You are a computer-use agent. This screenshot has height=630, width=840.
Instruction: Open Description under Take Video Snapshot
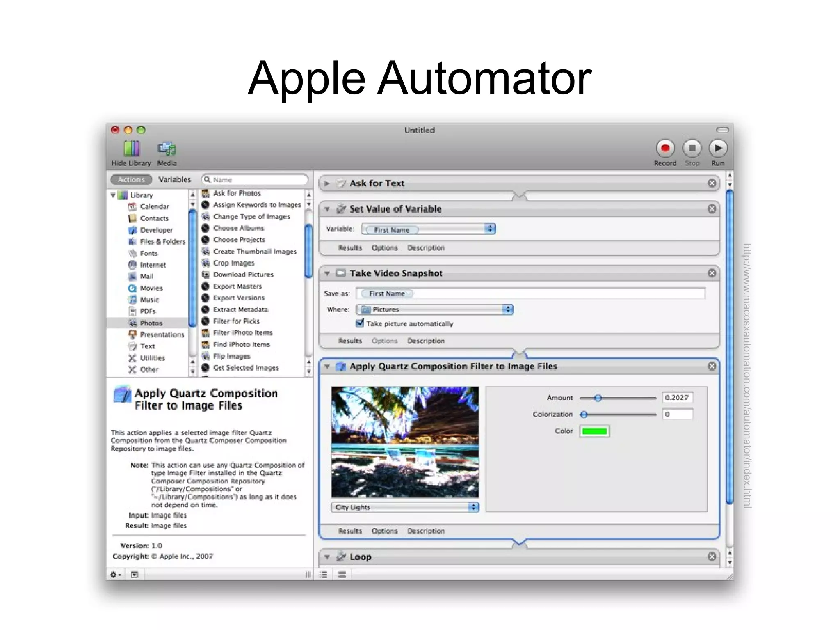[426, 341]
